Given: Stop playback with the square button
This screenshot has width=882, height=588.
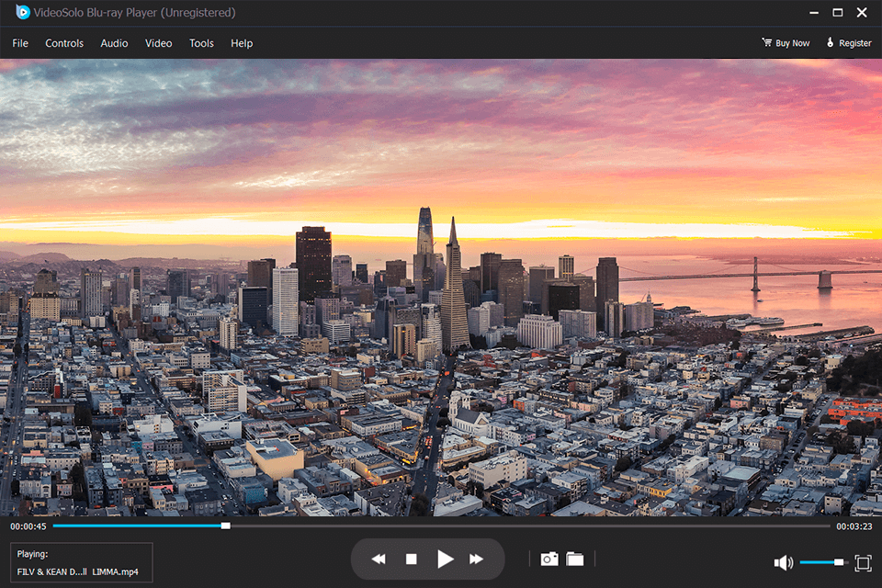Looking at the screenshot, I should [x=412, y=558].
